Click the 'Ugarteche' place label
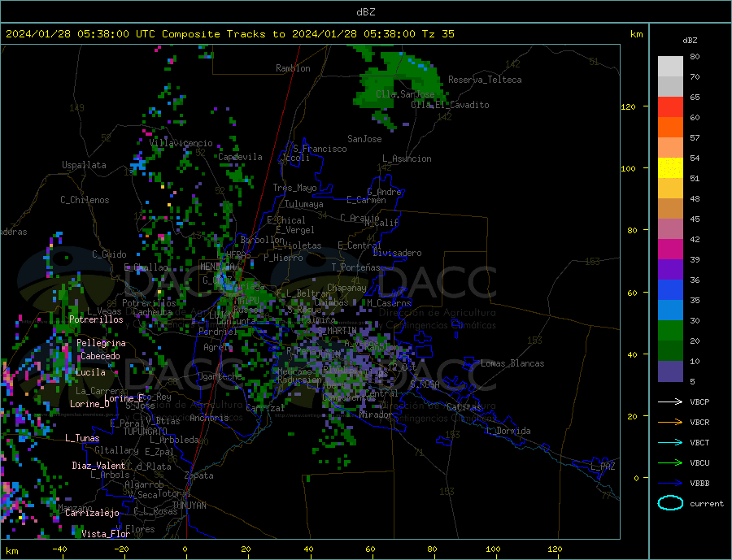This screenshot has width=732, height=560. coord(220,376)
